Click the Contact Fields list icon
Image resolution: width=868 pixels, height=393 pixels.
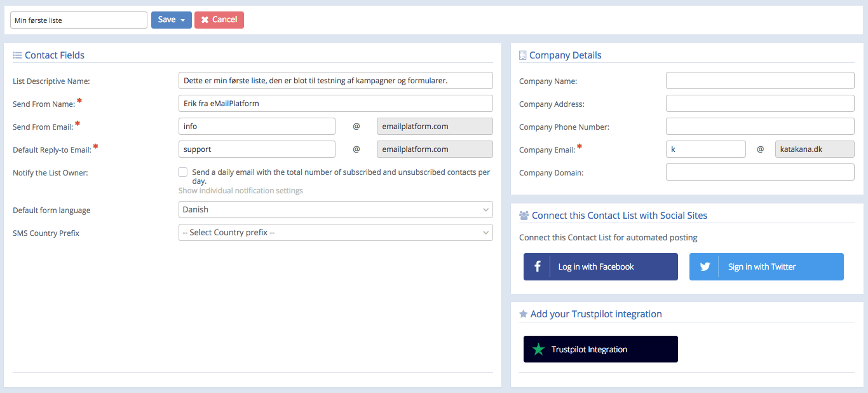(17, 55)
